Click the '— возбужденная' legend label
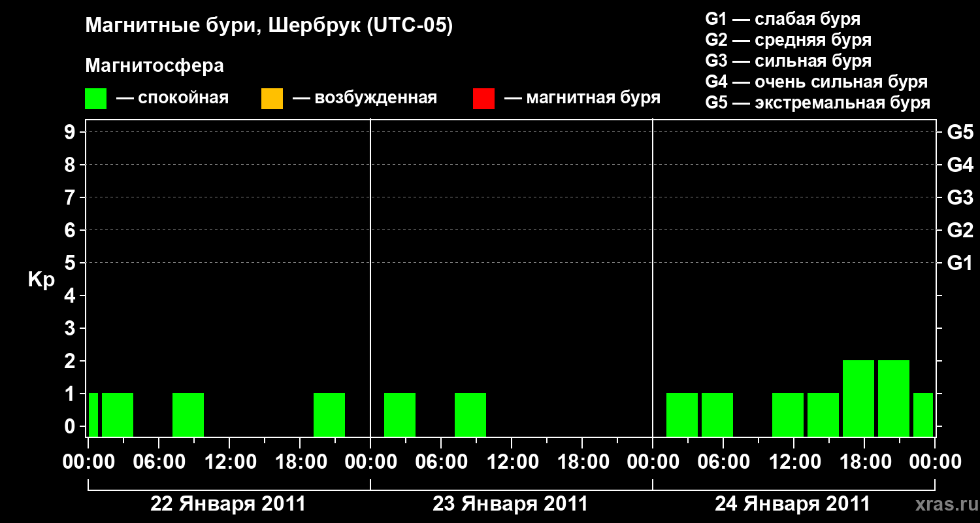The image size is (980, 523). 365,99
